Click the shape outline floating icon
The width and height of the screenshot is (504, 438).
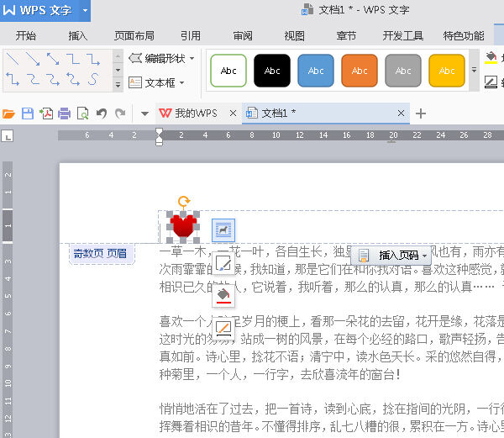(223, 328)
